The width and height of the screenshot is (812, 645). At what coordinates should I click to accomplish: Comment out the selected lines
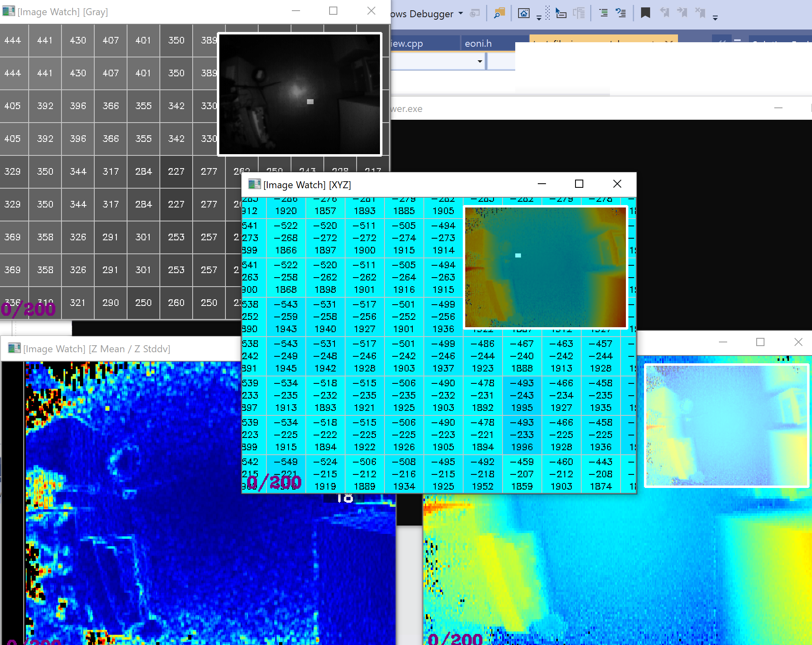(603, 13)
